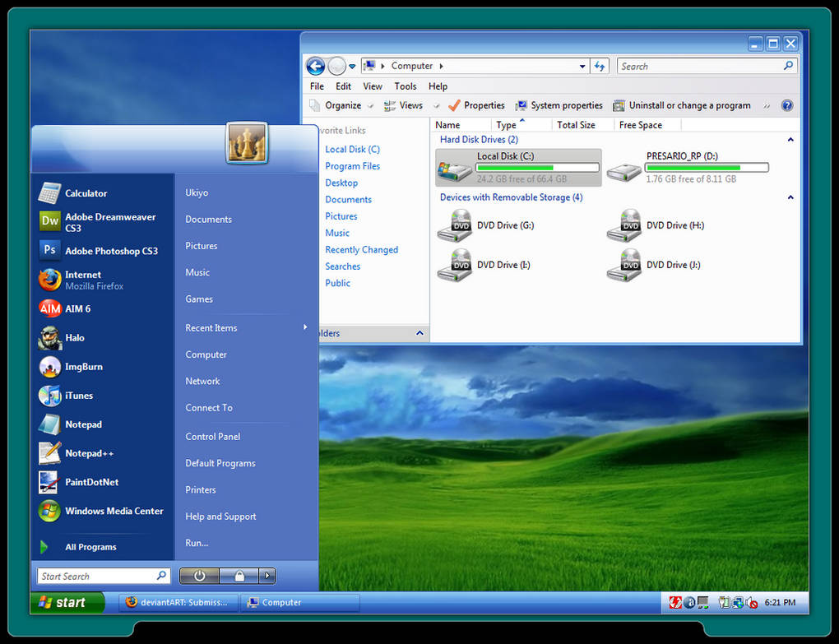Viewport: 839px width, 644px height.
Task: Click Uninstall or change a program
Action: 682,105
